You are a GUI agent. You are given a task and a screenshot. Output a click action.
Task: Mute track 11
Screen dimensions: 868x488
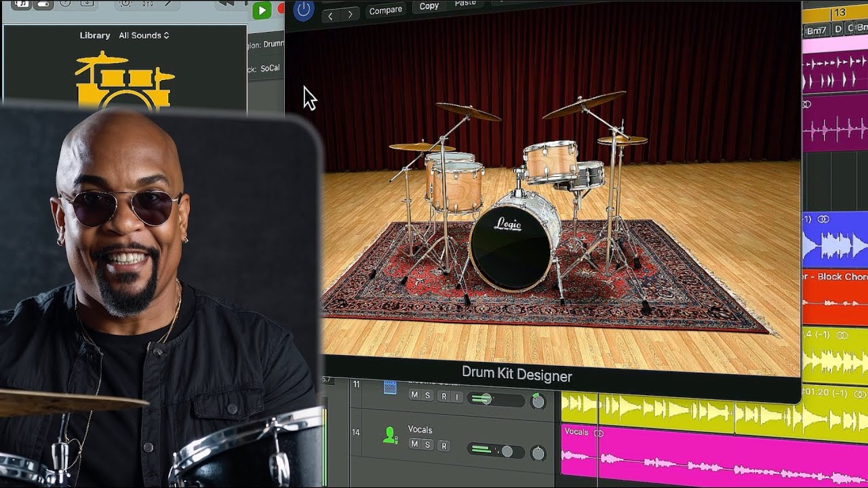414,396
